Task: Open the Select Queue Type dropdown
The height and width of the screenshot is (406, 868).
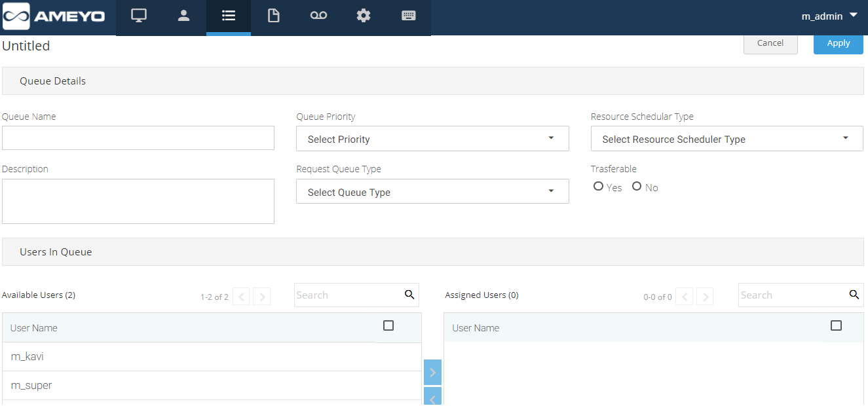Action: pos(432,192)
